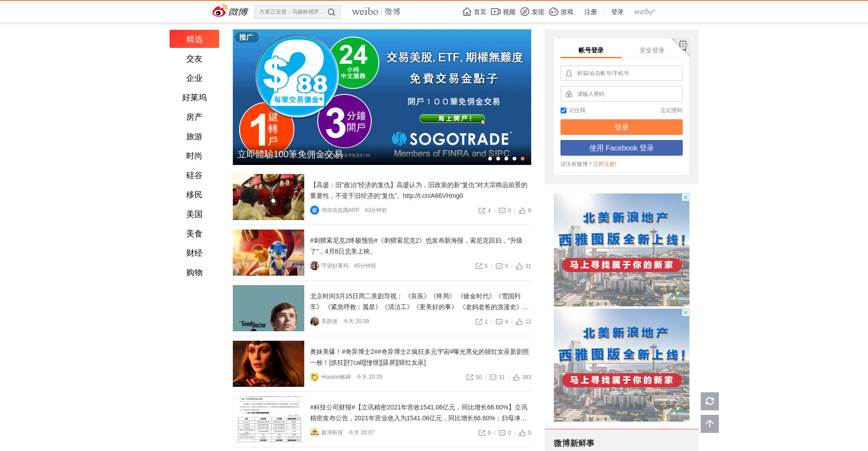Select the 房产 category
The height and width of the screenshot is (451, 868).
pyautogui.click(x=194, y=117)
